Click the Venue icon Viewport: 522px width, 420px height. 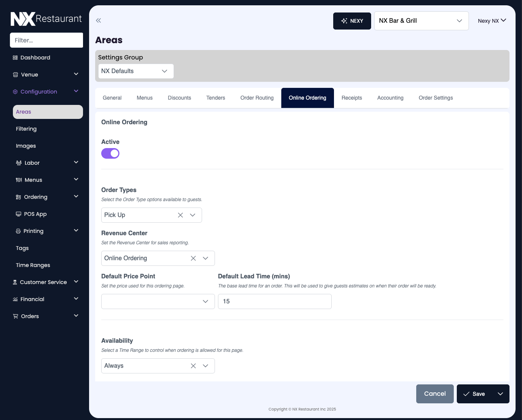[15, 74]
